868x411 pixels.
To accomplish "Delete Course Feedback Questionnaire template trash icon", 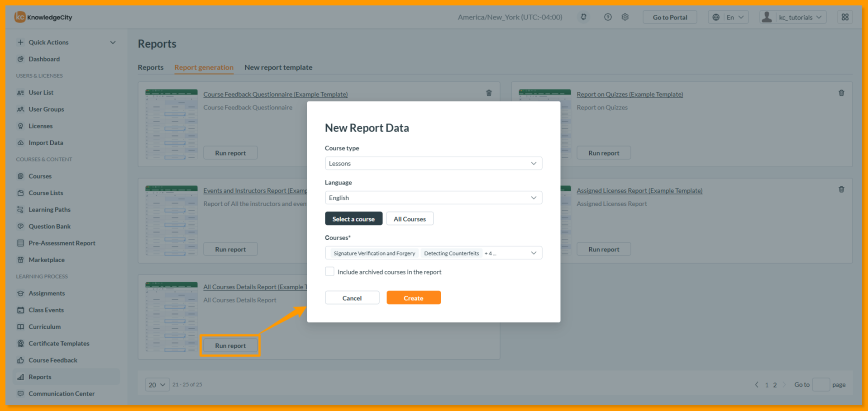I will [489, 93].
